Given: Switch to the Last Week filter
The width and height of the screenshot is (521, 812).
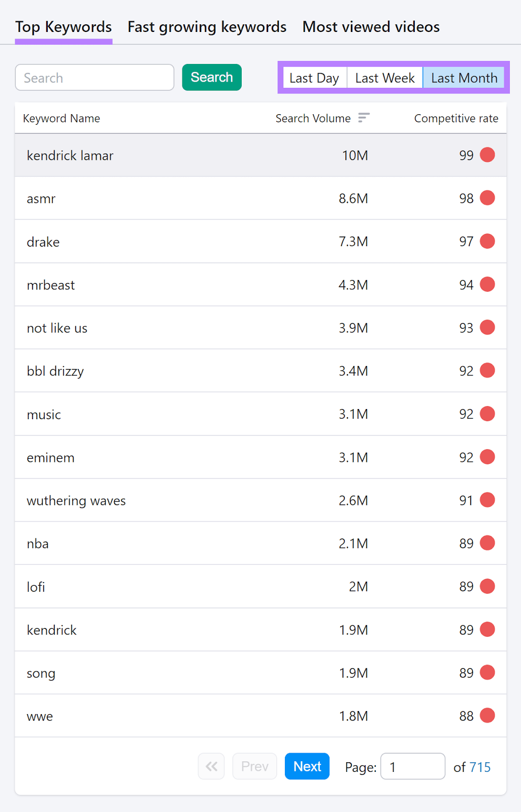Looking at the screenshot, I should pyautogui.click(x=384, y=77).
